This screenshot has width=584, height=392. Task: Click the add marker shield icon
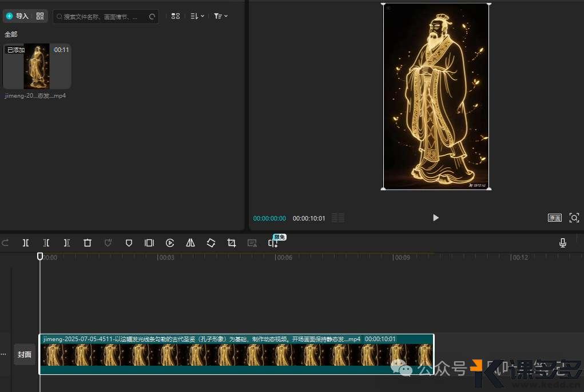[x=129, y=243]
